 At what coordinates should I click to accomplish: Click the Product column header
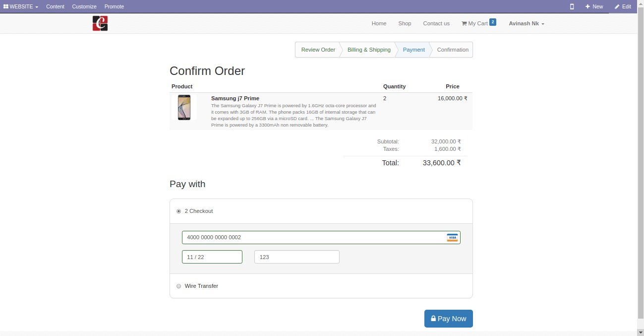[182, 86]
